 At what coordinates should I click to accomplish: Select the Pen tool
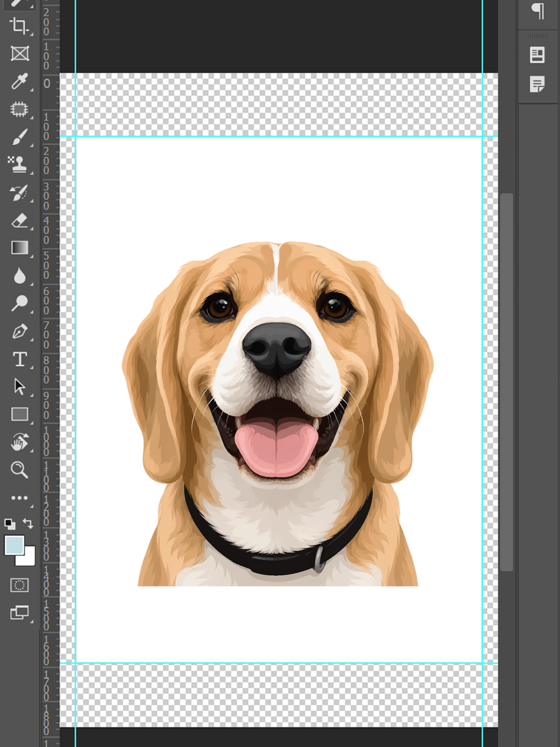20,331
